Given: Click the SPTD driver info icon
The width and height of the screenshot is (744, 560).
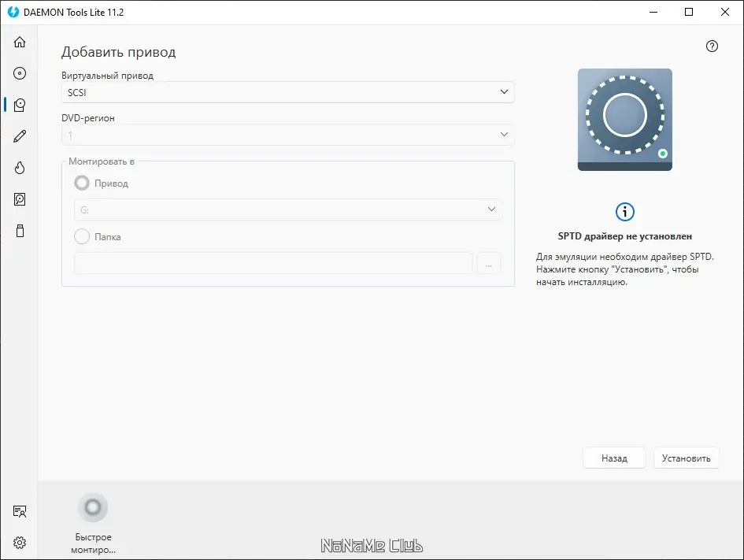Looking at the screenshot, I should tap(624, 212).
